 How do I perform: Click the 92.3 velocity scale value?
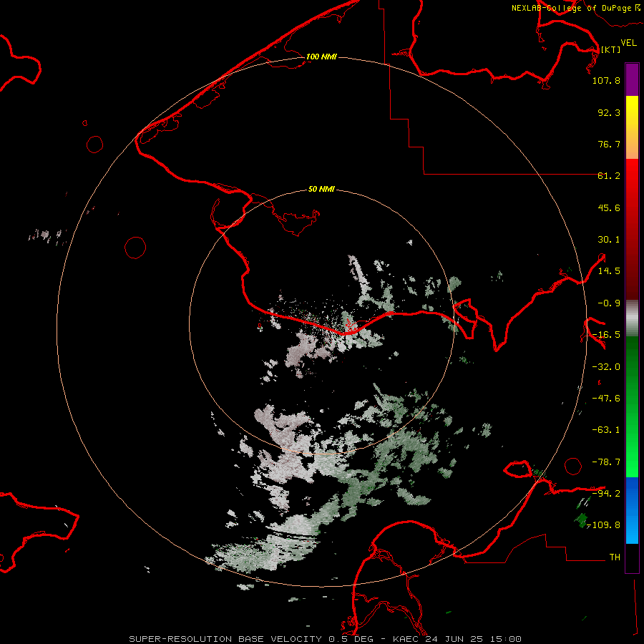pyautogui.click(x=609, y=112)
